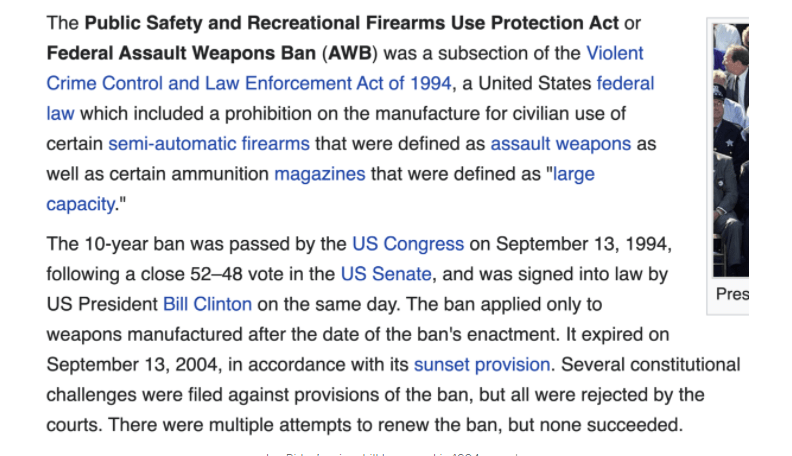This screenshot has height=456, width=792.
Task: Follow the 'sunset provision' link
Action: point(481,364)
